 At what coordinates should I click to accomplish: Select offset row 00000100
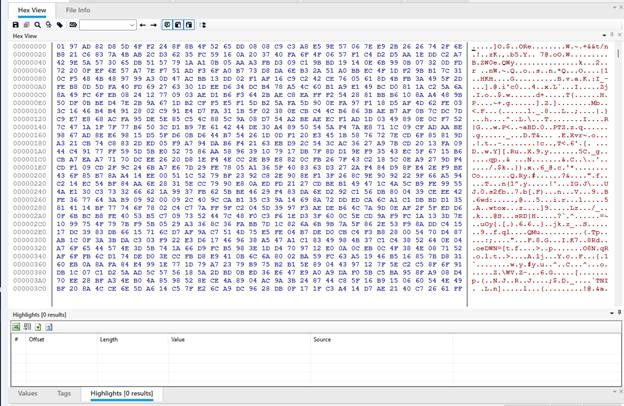click(29, 111)
